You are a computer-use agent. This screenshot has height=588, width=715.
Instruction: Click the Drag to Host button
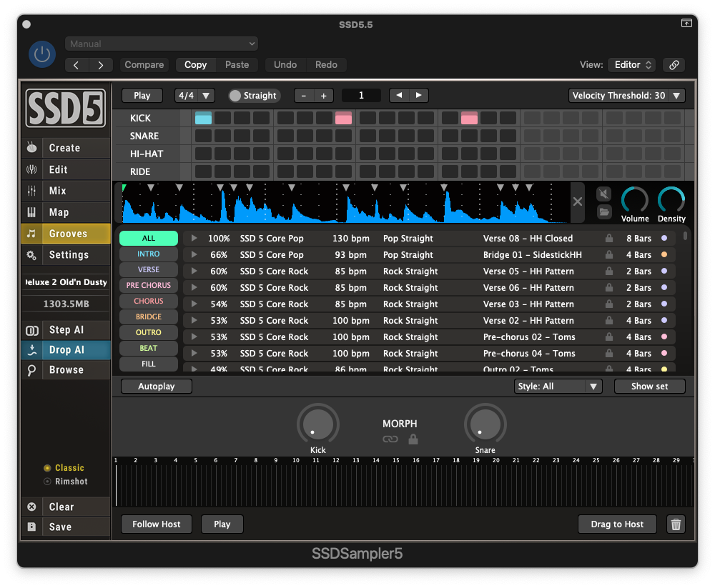tap(617, 524)
